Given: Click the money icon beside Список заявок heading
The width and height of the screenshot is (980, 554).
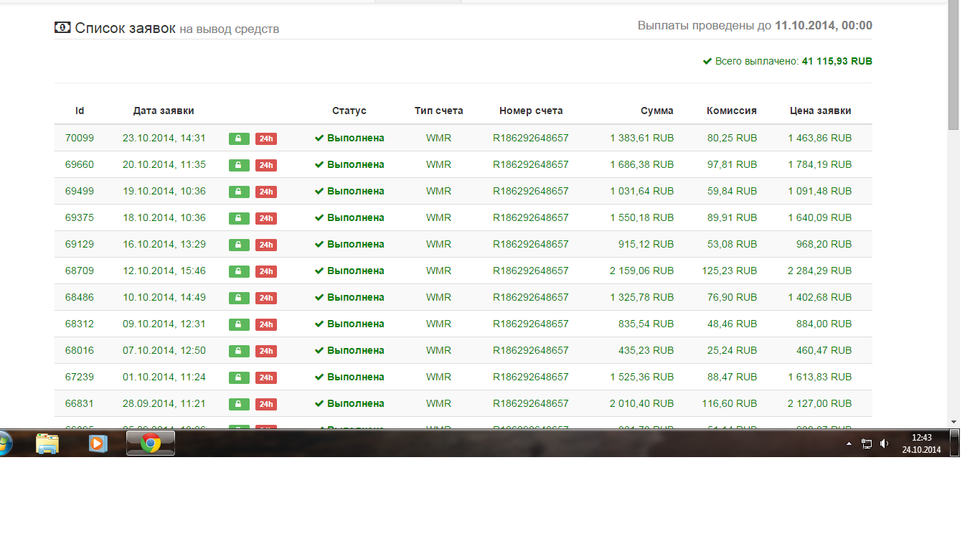Looking at the screenshot, I should coord(62,28).
